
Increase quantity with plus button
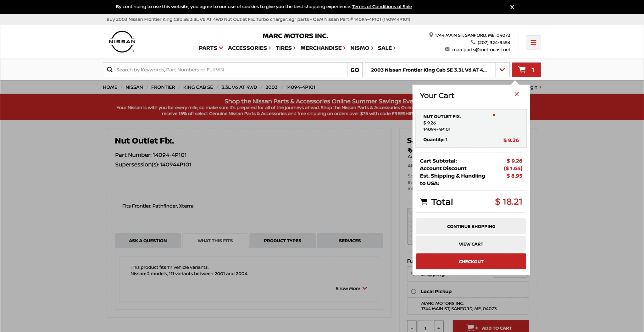tap(439, 327)
